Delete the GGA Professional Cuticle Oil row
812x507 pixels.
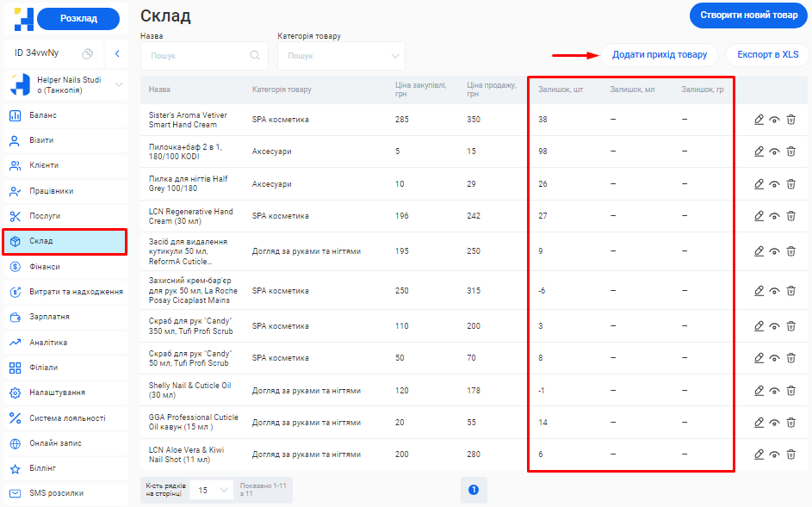coord(790,422)
